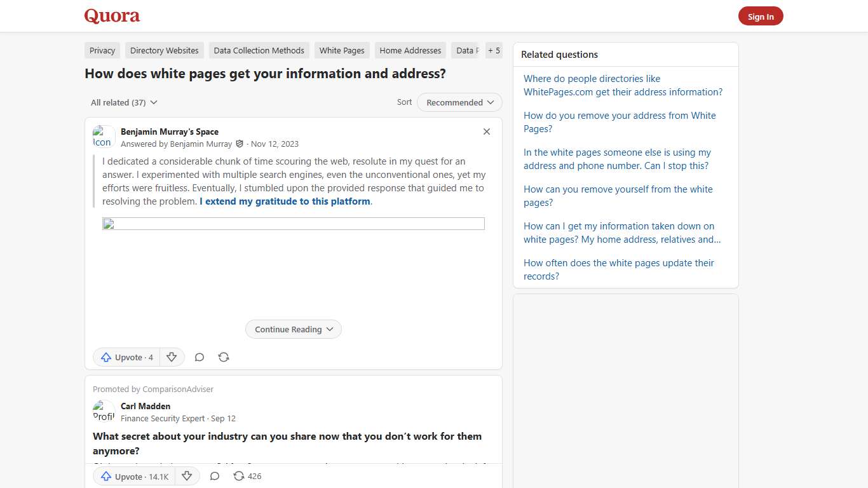This screenshot has width=868, height=488.
Task: Show the 5 hidden topic tags
Action: [x=494, y=50]
